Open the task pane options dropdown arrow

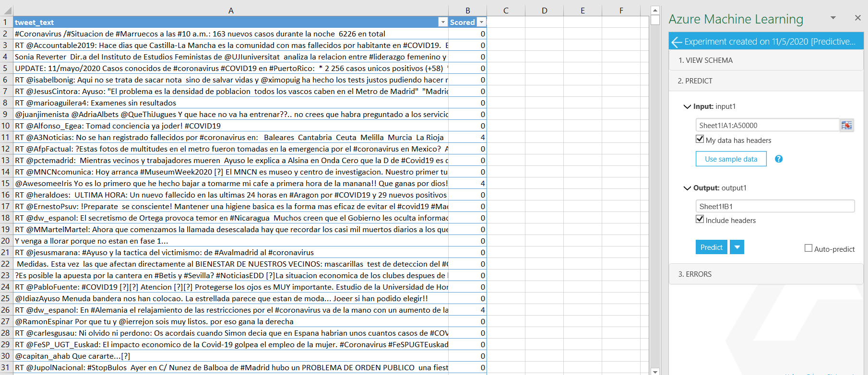click(x=833, y=18)
